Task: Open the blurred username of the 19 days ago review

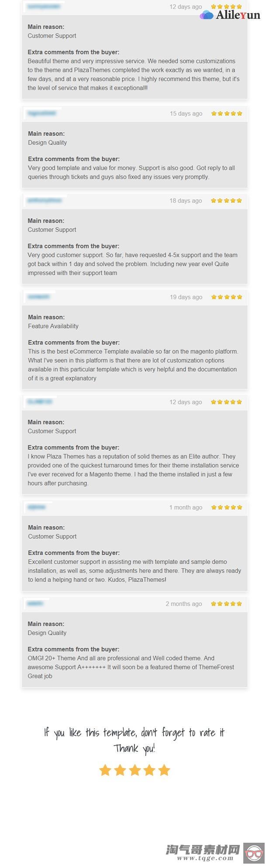Action: 39,297
